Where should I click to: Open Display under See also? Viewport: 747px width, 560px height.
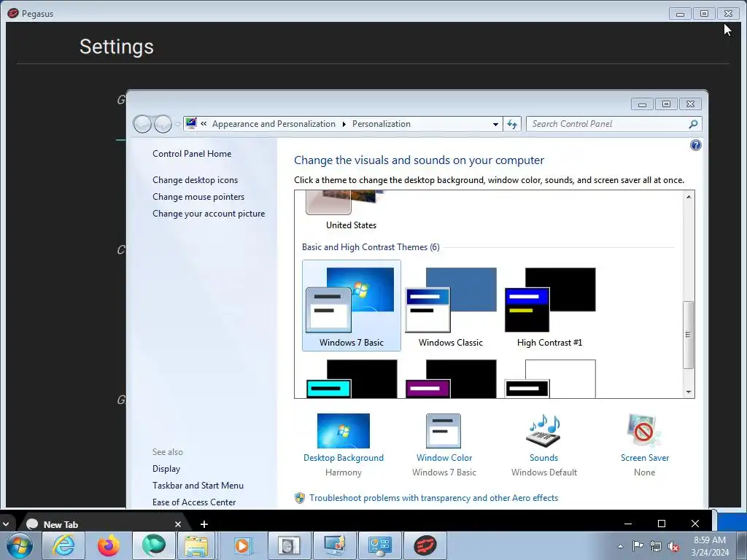[166, 469]
